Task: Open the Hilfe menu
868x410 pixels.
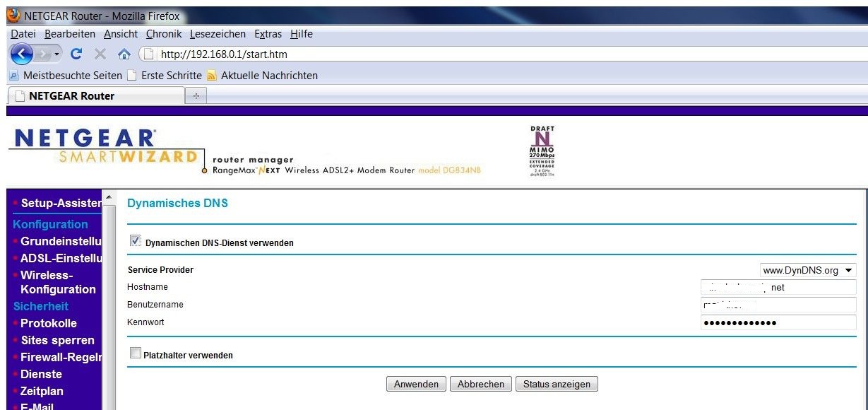Action: [302, 34]
